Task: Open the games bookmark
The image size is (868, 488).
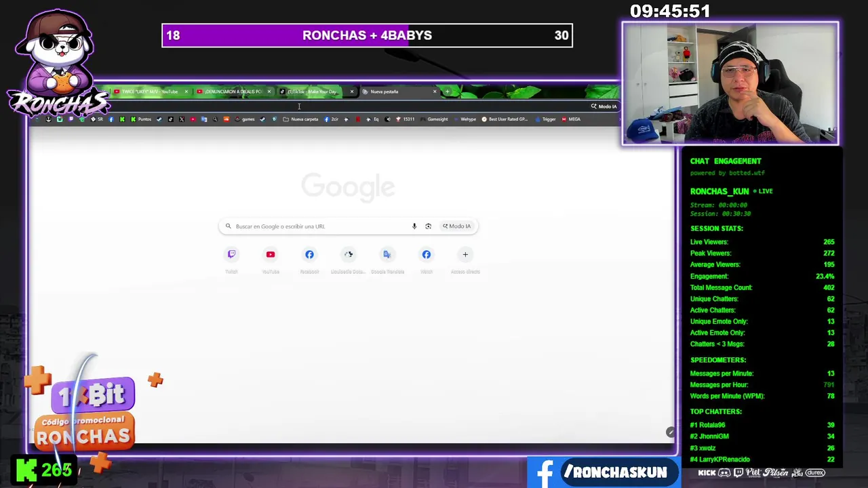Action: [245, 119]
